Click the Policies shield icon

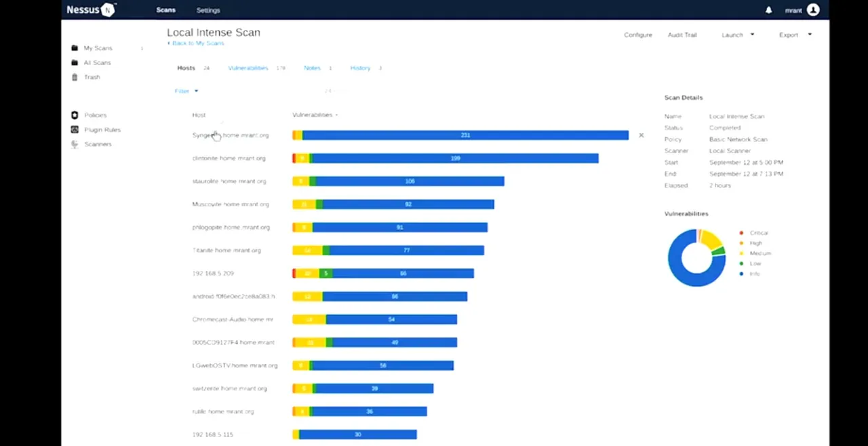[x=75, y=115]
